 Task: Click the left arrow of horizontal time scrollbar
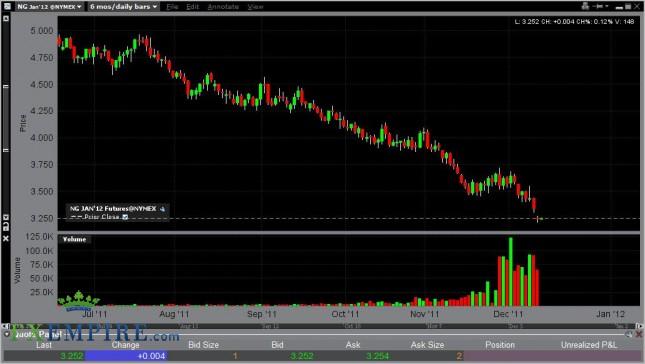pyautogui.click(x=4, y=326)
